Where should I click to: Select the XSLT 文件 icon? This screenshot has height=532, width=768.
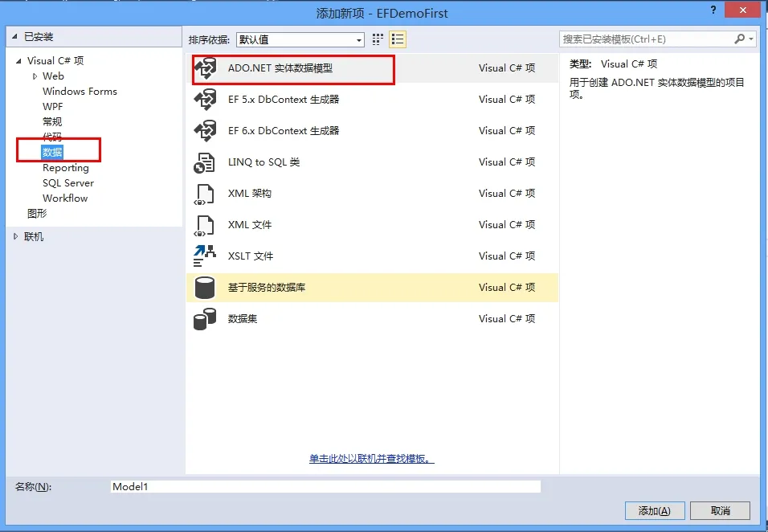[x=204, y=256]
